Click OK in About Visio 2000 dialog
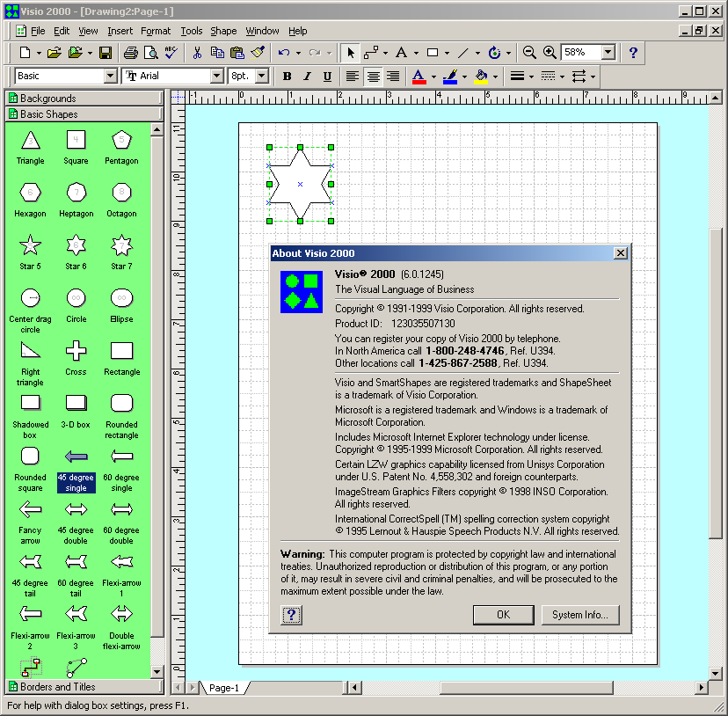 (x=503, y=615)
